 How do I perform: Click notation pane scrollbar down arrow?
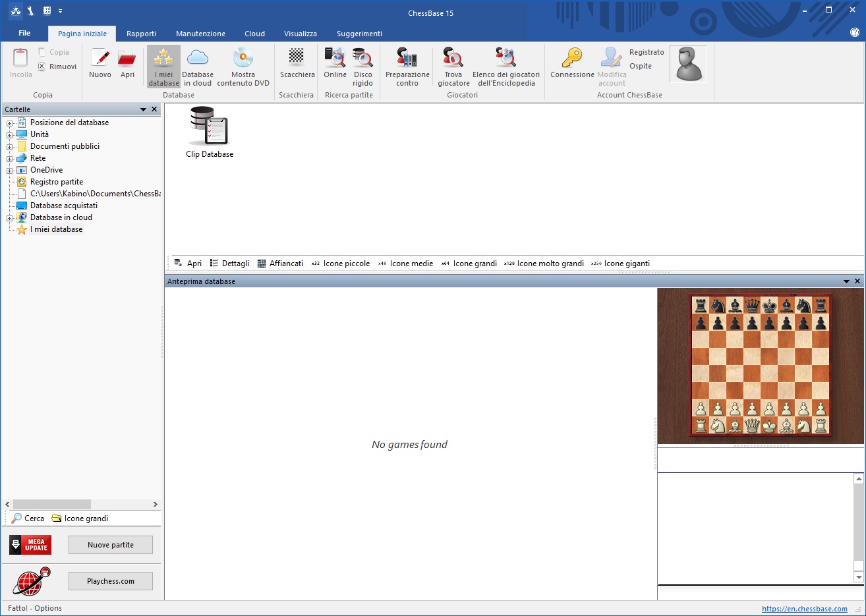pyautogui.click(x=858, y=577)
